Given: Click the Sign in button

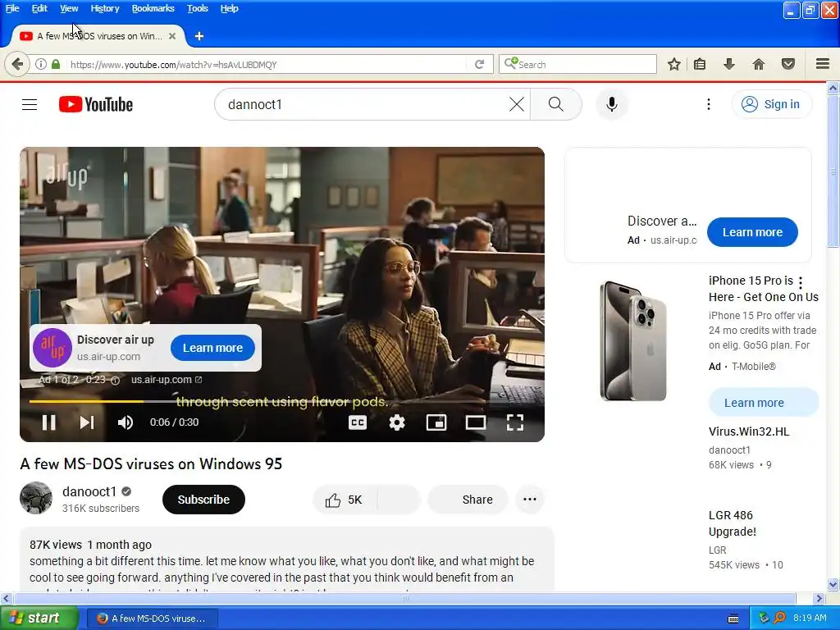Looking at the screenshot, I should (x=771, y=104).
